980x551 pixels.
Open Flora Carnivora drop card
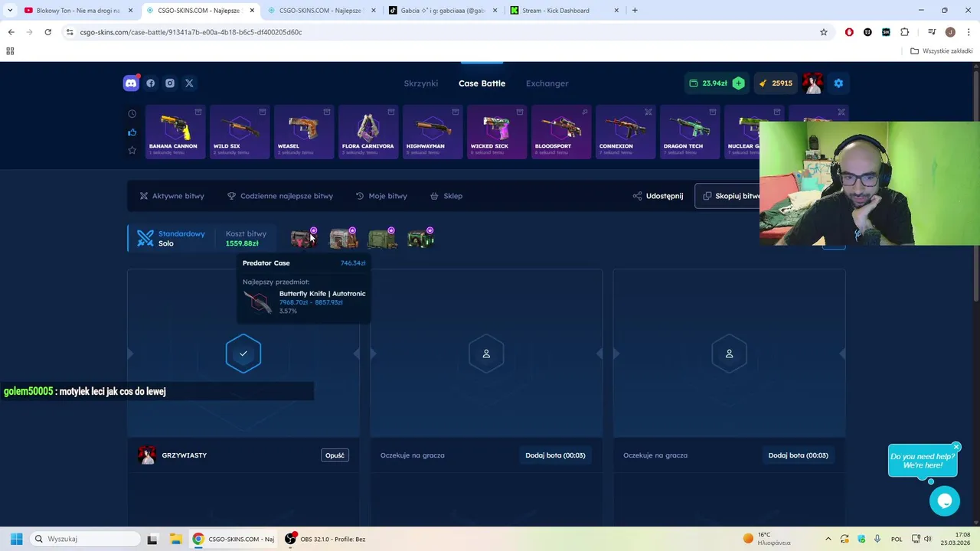click(x=367, y=132)
